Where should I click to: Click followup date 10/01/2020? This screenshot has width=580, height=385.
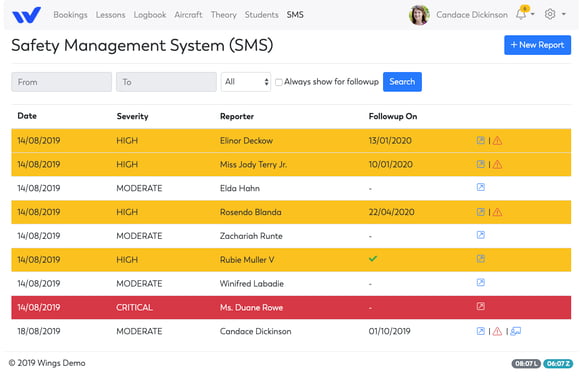(391, 164)
